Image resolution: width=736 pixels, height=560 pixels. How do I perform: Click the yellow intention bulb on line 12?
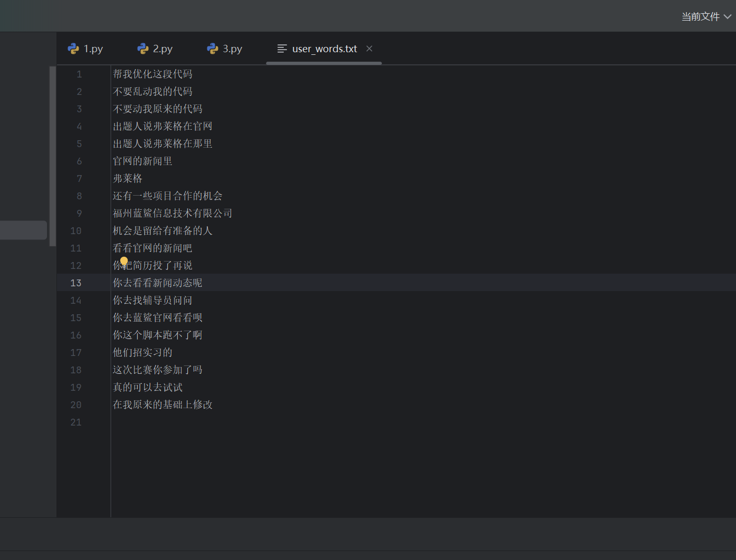pos(124,261)
